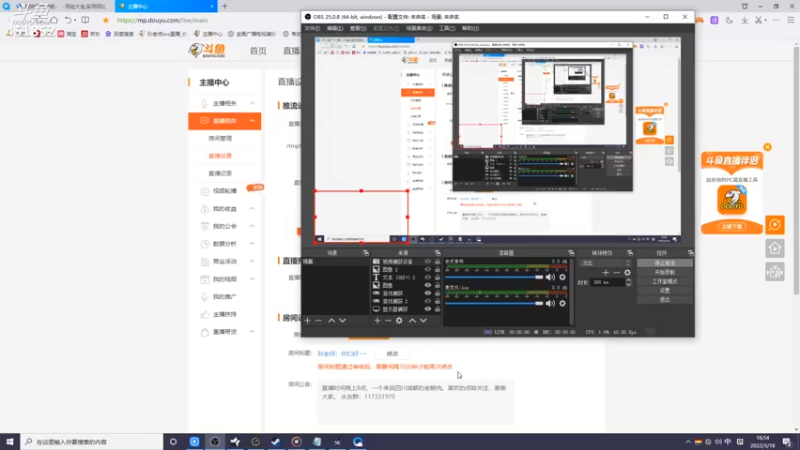Toggle visibility of 游戏捕获 2 source
800x450 pixels.
(x=428, y=301)
